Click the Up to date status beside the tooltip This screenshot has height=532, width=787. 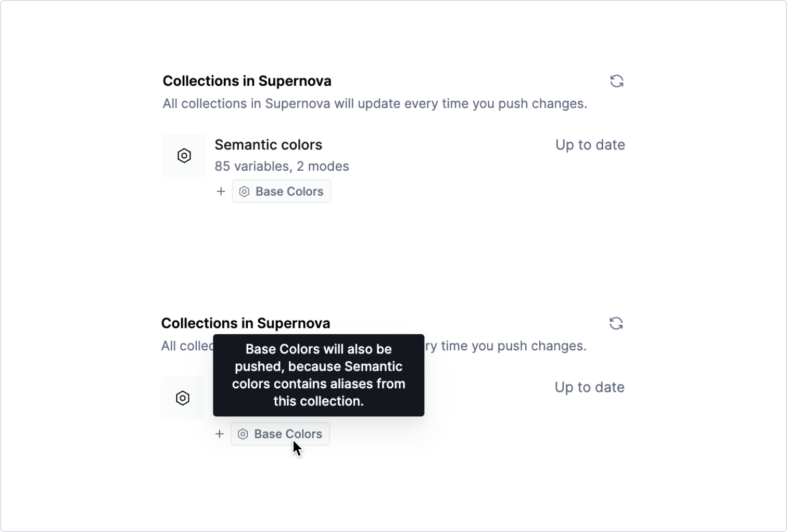589,387
